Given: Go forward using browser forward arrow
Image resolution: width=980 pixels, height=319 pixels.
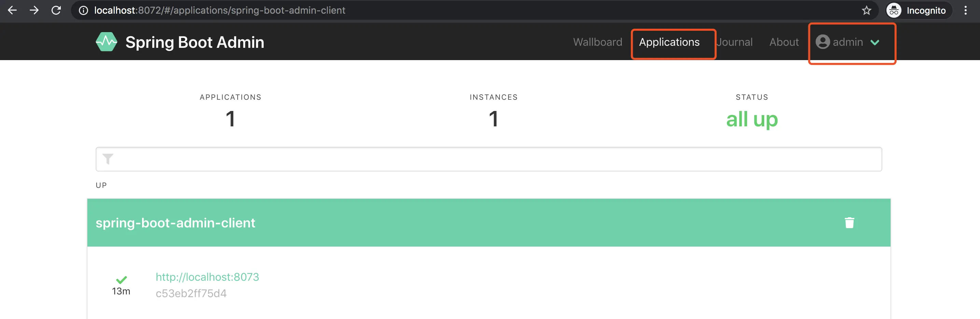Looking at the screenshot, I should point(34,10).
